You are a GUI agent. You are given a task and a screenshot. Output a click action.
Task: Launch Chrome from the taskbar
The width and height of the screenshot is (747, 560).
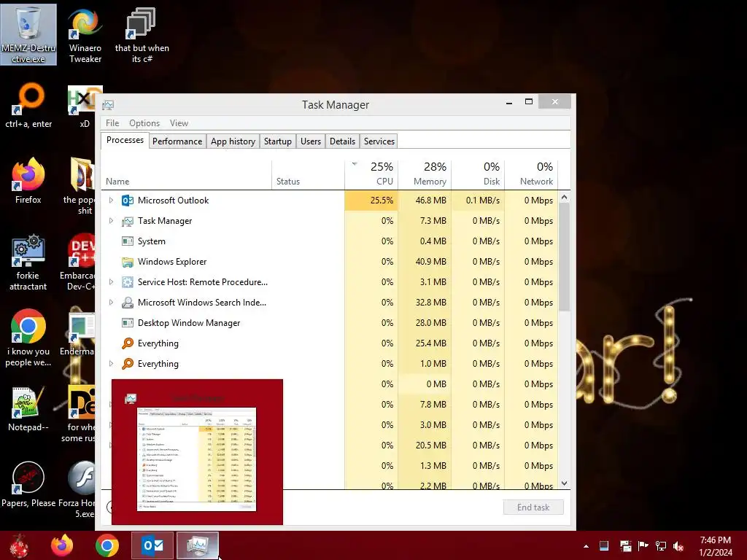(107, 545)
